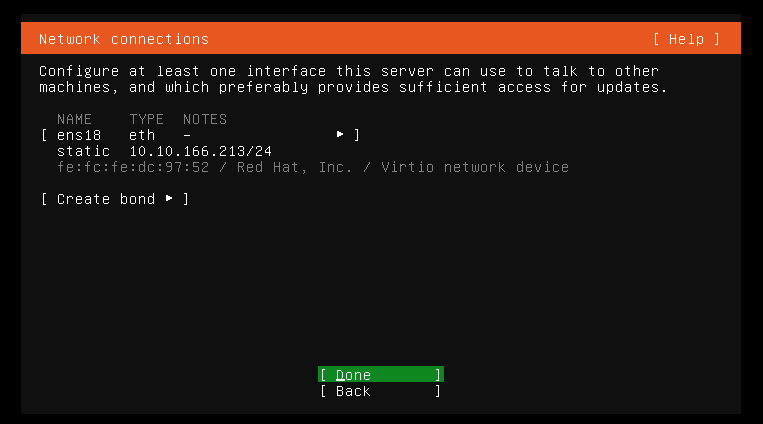Go to previous screen with Back
763x424 pixels.
(381, 391)
